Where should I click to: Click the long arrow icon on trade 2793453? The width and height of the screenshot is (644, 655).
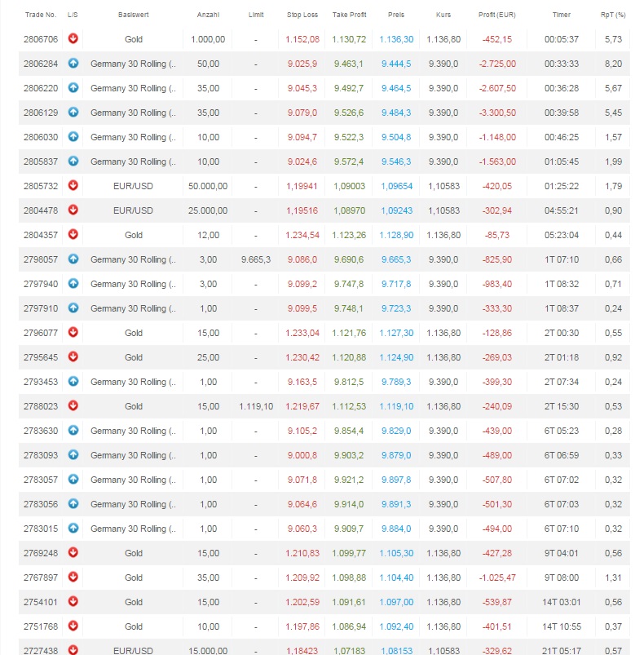73,381
